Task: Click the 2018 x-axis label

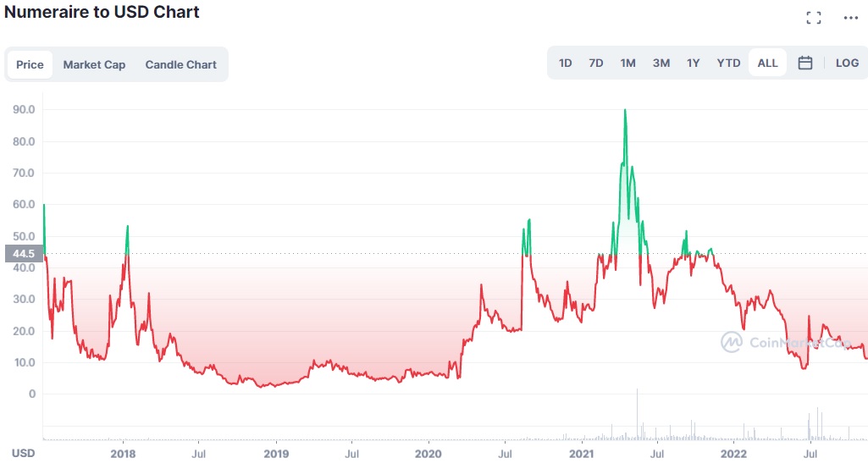Action: pyautogui.click(x=123, y=454)
